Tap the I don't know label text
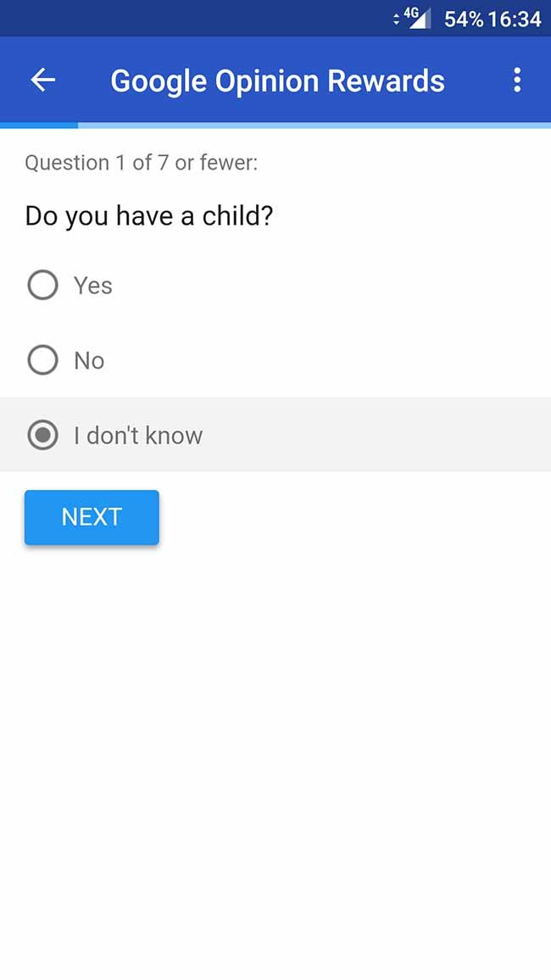The image size is (551, 980). 138,436
